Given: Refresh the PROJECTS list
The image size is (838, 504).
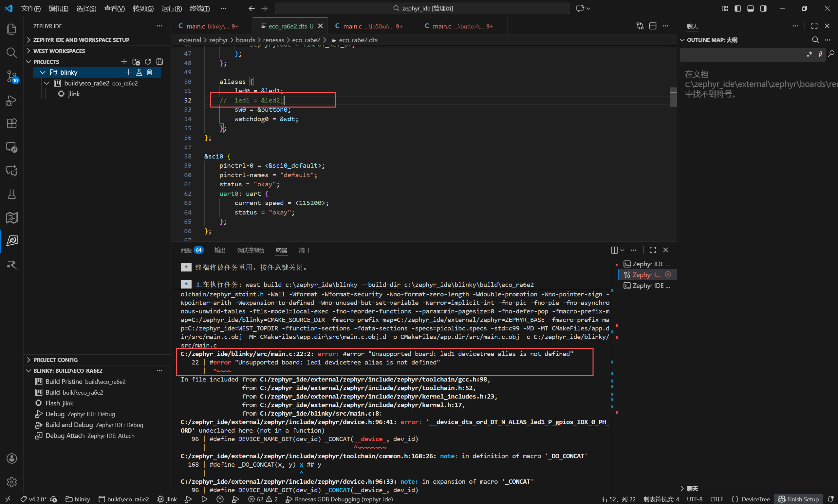Looking at the screenshot, I should point(148,62).
